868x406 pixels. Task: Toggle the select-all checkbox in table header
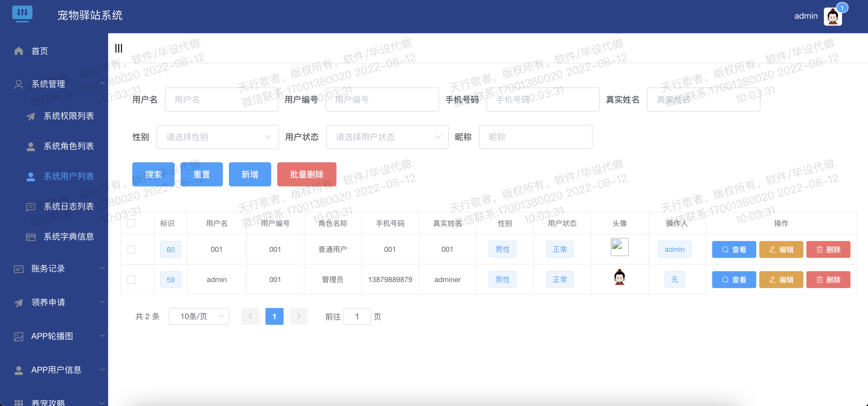(131, 223)
